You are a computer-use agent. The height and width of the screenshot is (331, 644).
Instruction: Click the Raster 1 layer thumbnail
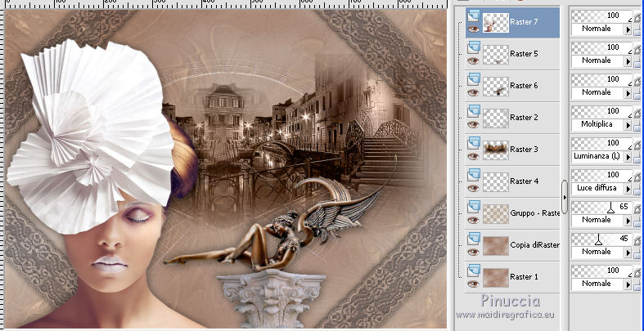coord(496,278)
